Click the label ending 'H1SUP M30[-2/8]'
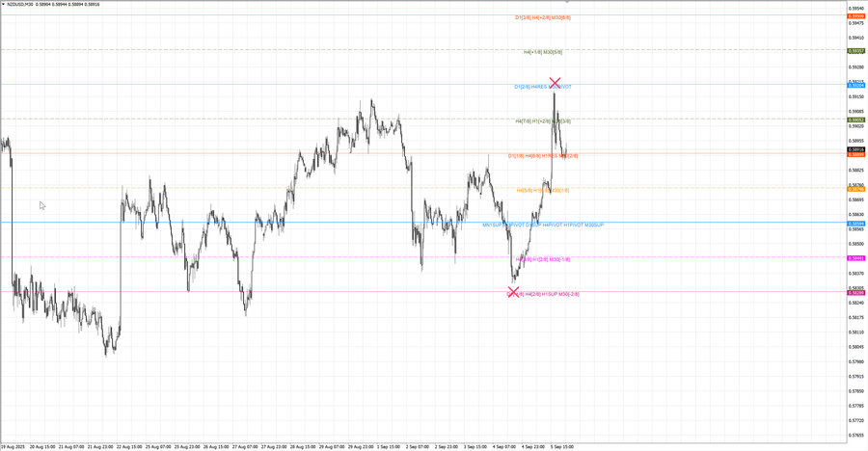The width and height of the screenshot is (868, 451). tap(542, 294)
